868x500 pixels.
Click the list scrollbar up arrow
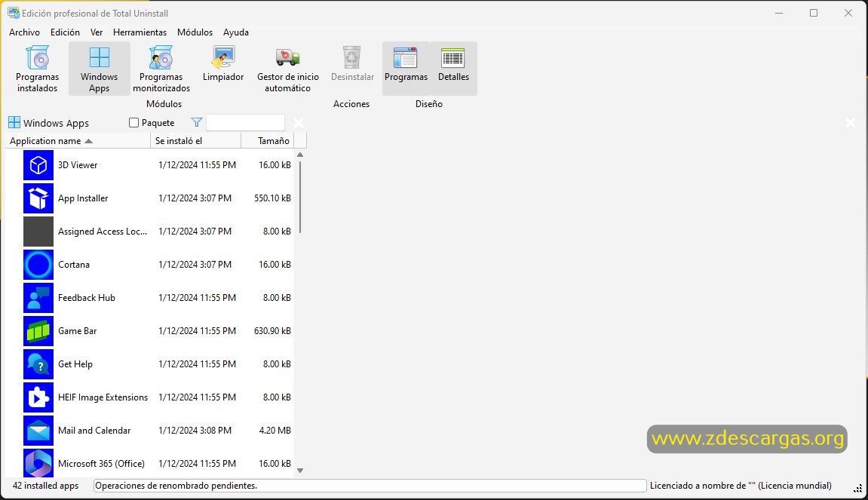click(x=300, y=155)
